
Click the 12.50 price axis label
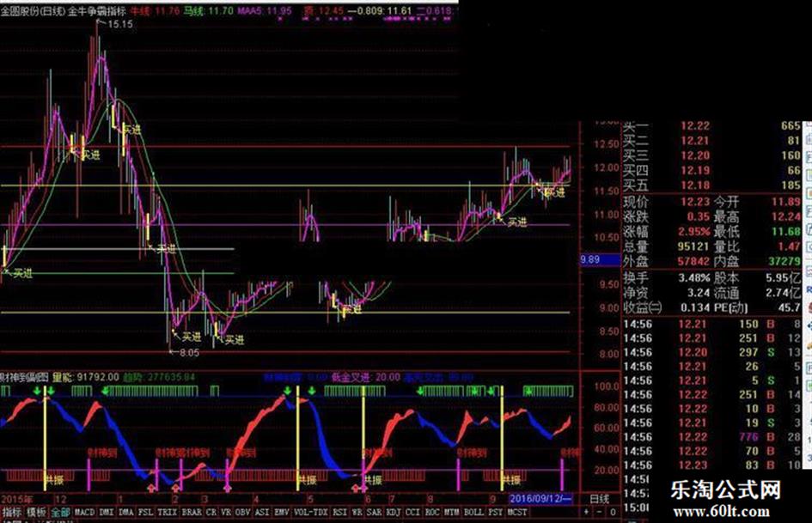tap(606, 144)
